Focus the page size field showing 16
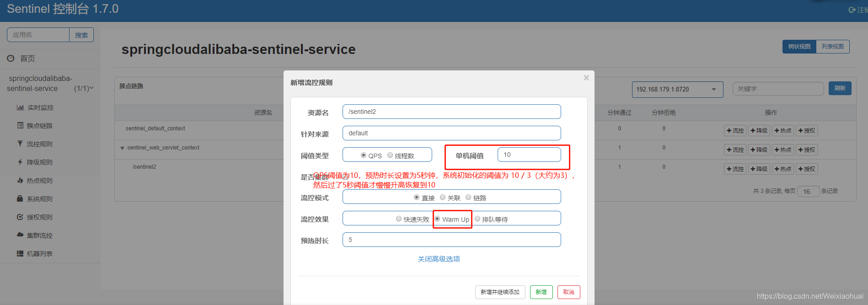 (x=808, y=192)
